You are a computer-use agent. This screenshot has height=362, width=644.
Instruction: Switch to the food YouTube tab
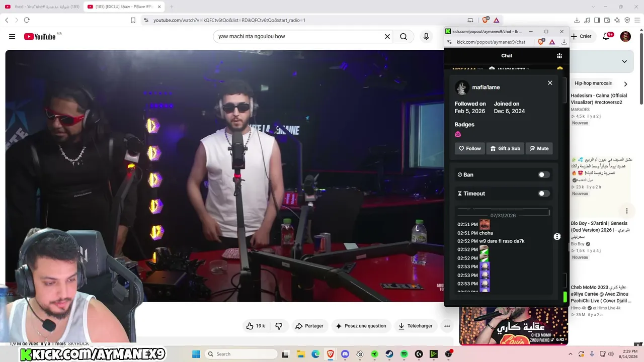[42, 7]
